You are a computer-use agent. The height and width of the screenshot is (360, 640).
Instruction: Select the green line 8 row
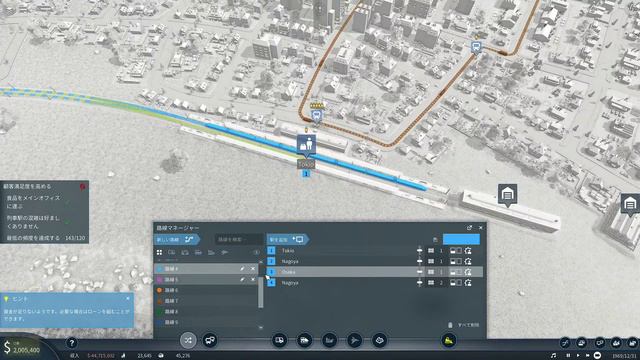pyautogui.click(x=206, y=311)
